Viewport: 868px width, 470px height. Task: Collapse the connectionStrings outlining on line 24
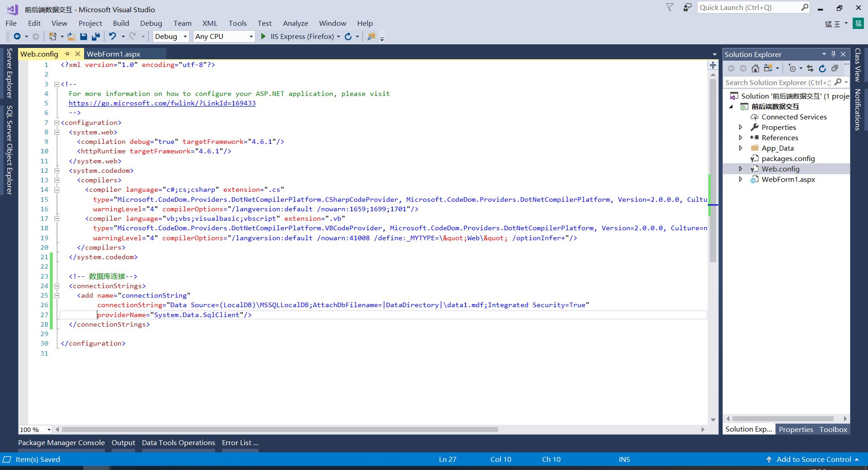coord(57,286)
